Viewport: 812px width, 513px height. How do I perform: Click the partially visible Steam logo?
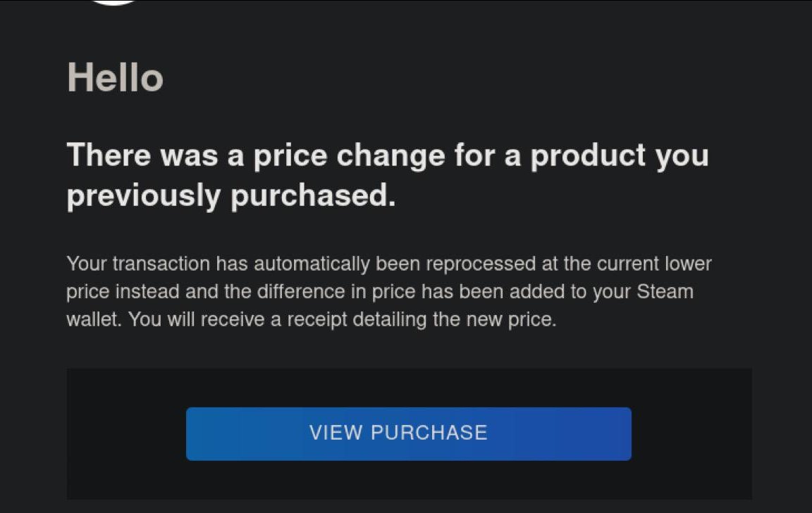coord(114,3)
